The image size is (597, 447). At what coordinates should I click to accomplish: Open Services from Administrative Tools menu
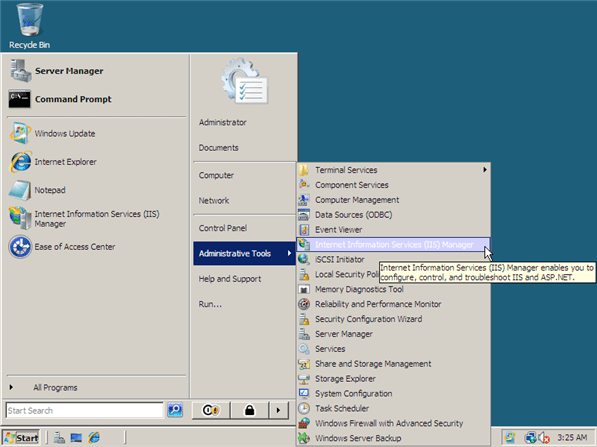(x=394, y=349)
